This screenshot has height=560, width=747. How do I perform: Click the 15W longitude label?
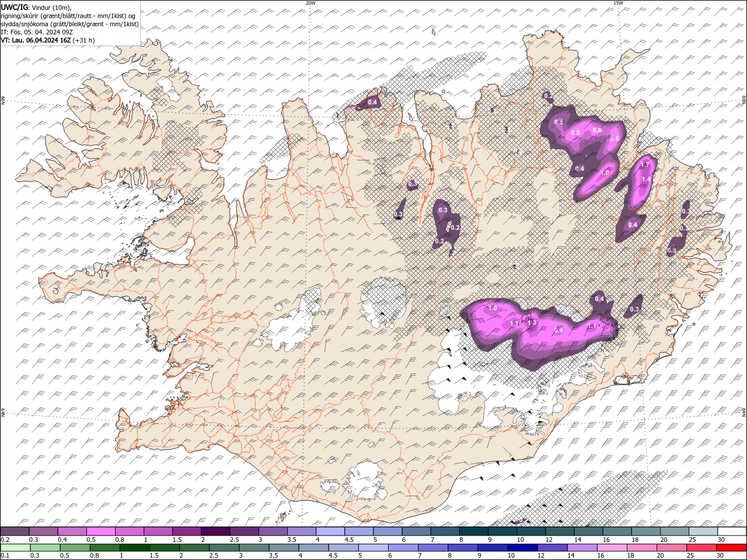(618, 3)
